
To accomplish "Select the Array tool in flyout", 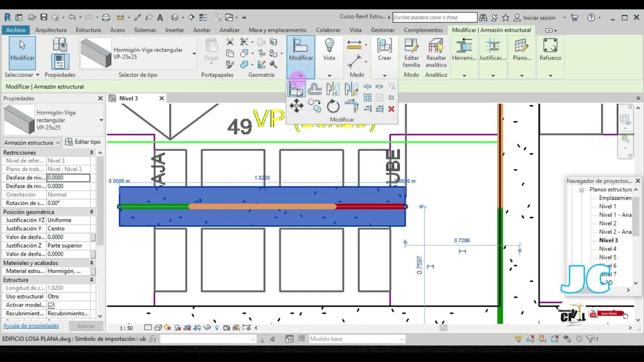I will pos(367,98).
